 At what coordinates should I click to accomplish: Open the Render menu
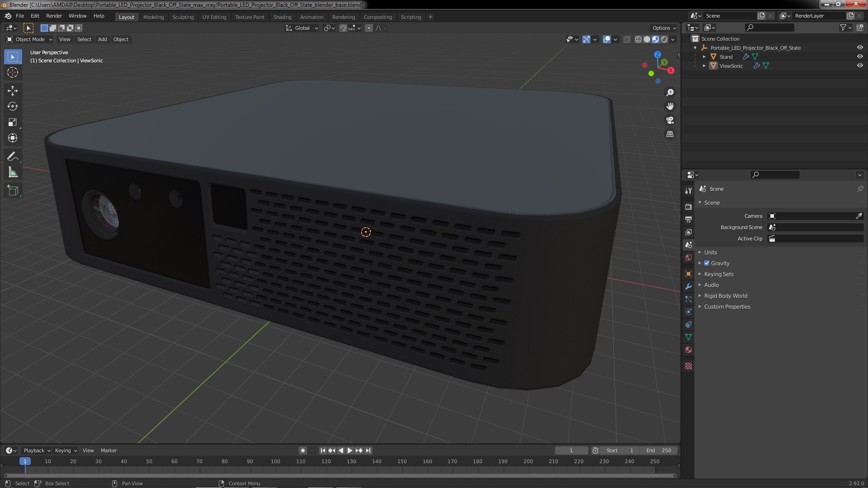pos(54,16)
